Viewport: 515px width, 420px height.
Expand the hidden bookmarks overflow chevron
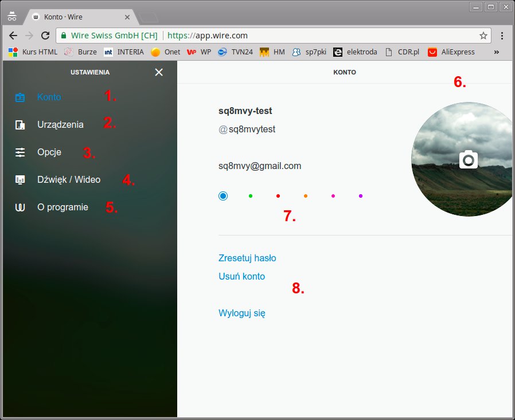tap(496, 52)
